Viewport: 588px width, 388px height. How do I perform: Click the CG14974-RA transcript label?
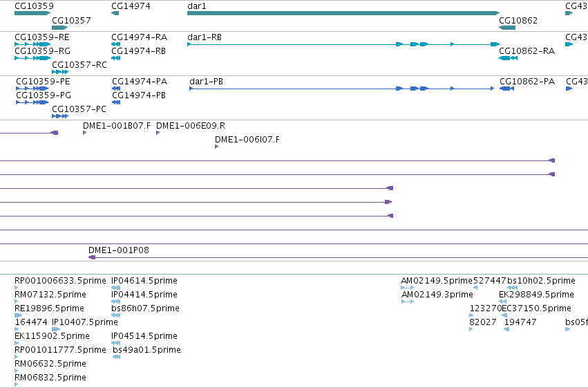(139, 37)
